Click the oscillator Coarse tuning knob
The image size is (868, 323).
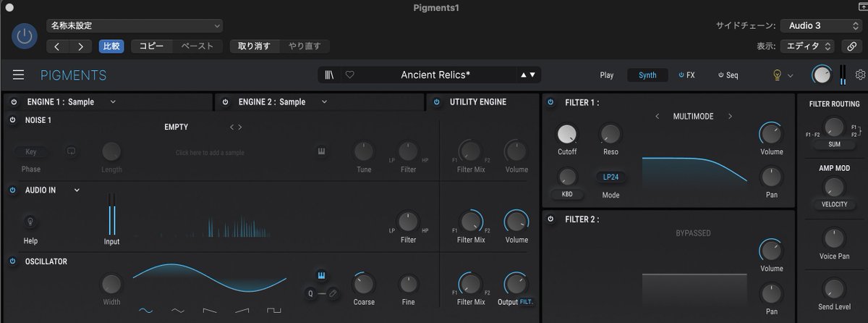[x=364, y=284]
